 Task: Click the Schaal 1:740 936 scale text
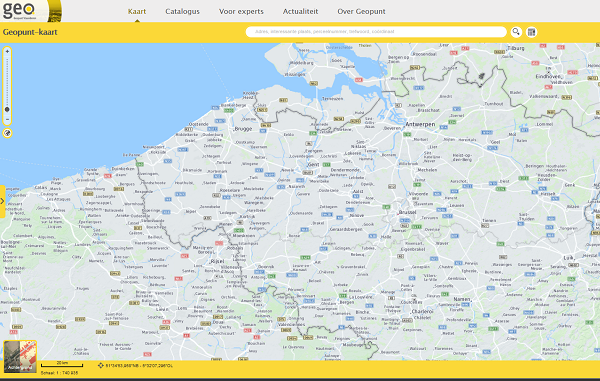[59, 373]
